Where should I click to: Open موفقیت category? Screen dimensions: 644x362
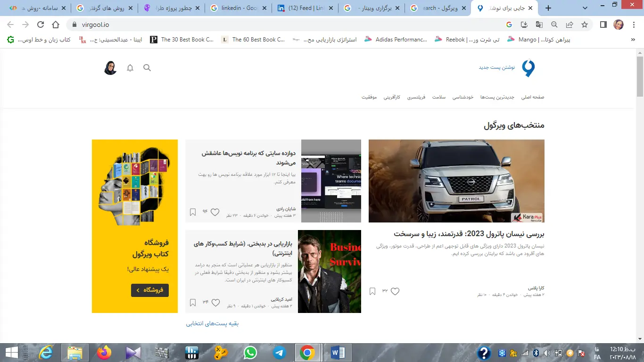click(369, 97)
